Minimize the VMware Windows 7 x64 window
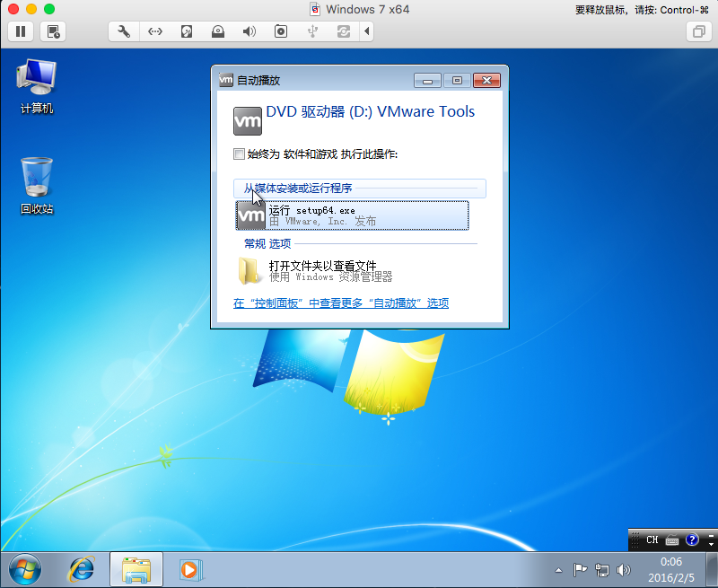Screen dimensions: 718x588 coord(31,9)
